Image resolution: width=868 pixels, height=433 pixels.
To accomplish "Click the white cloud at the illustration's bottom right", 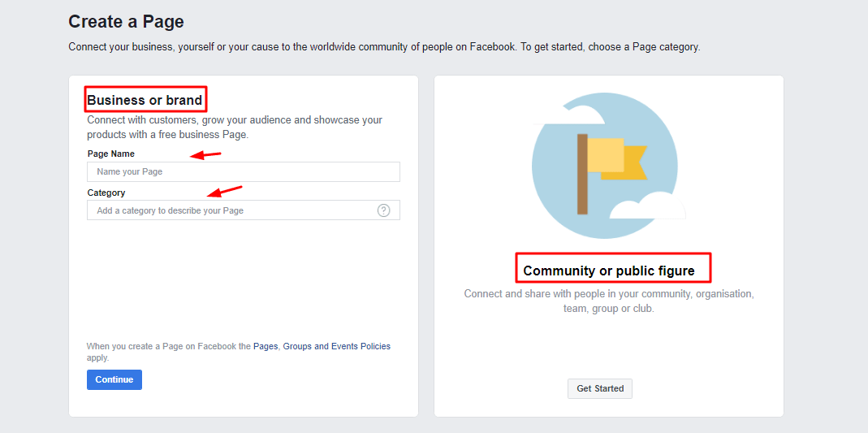I will coord(648,206).
